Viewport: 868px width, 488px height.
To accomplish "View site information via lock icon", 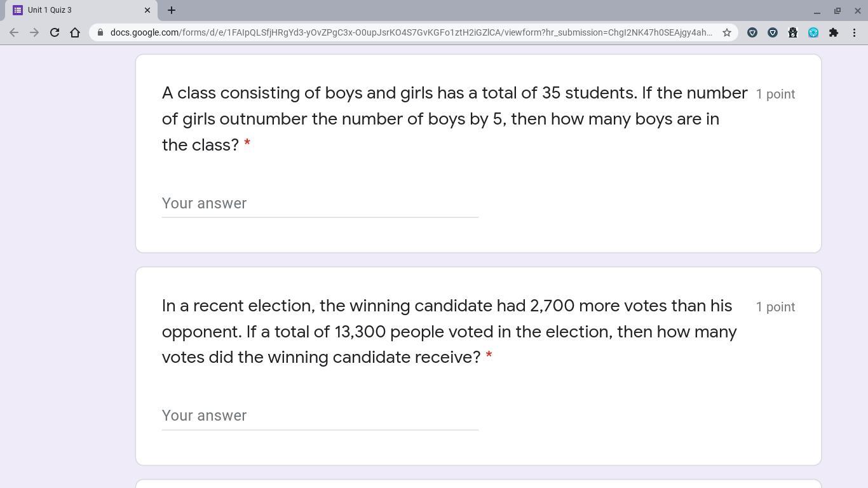I will (x=100, y=32).
